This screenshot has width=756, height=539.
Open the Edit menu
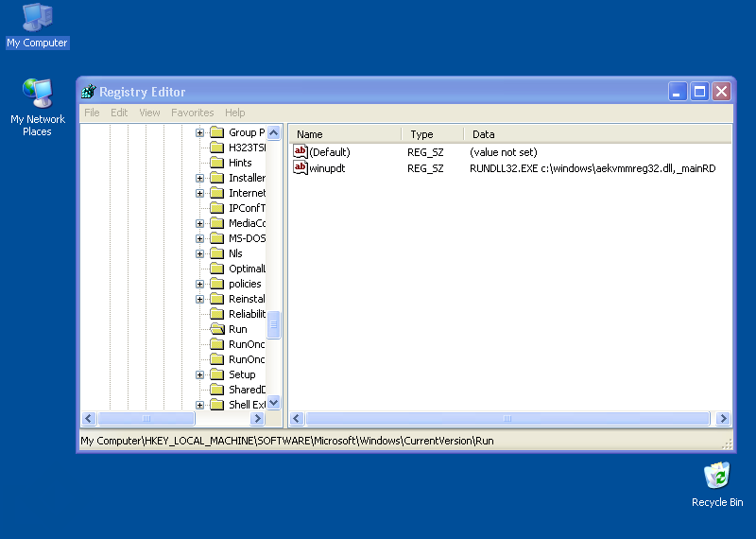point(119,113)
